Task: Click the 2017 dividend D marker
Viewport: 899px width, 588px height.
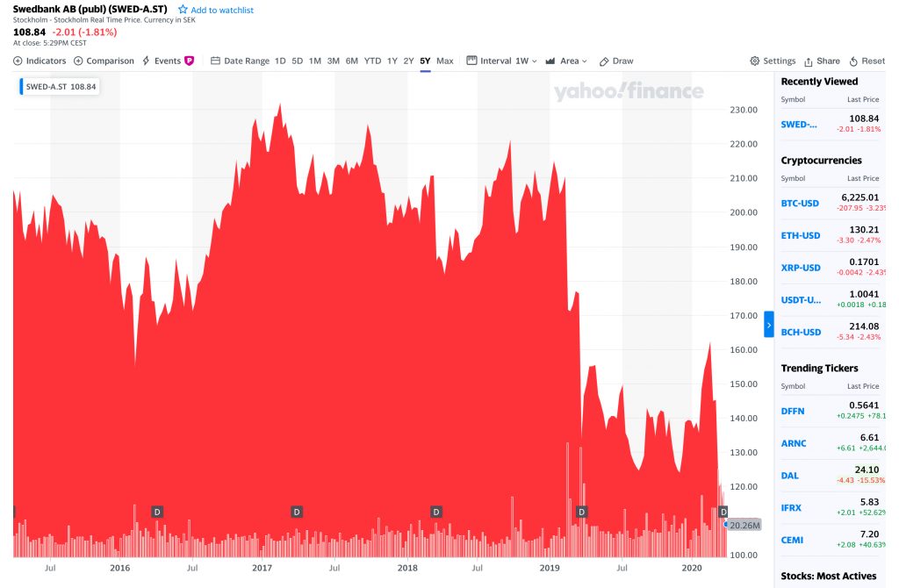Action: [x=297, y=512]
